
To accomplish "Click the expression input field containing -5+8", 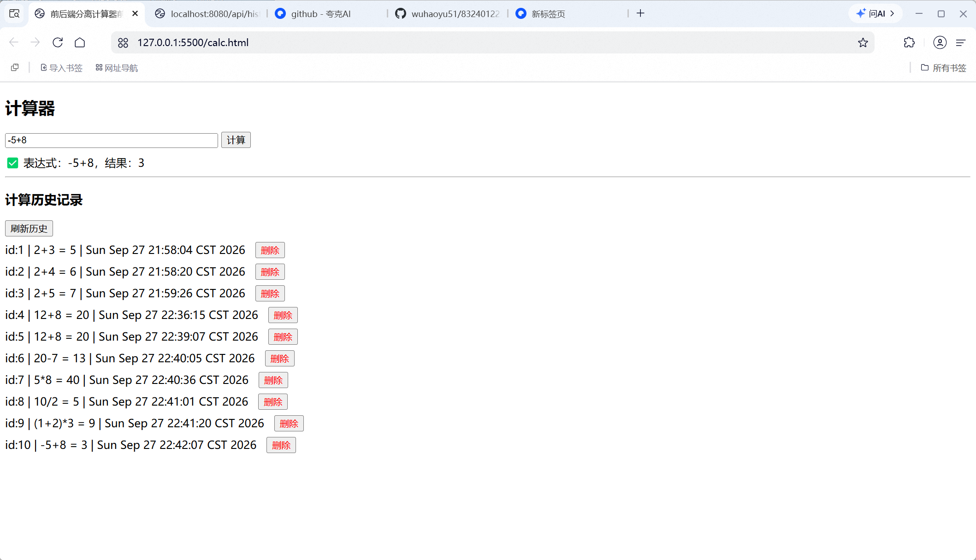I will pos(112,140).
